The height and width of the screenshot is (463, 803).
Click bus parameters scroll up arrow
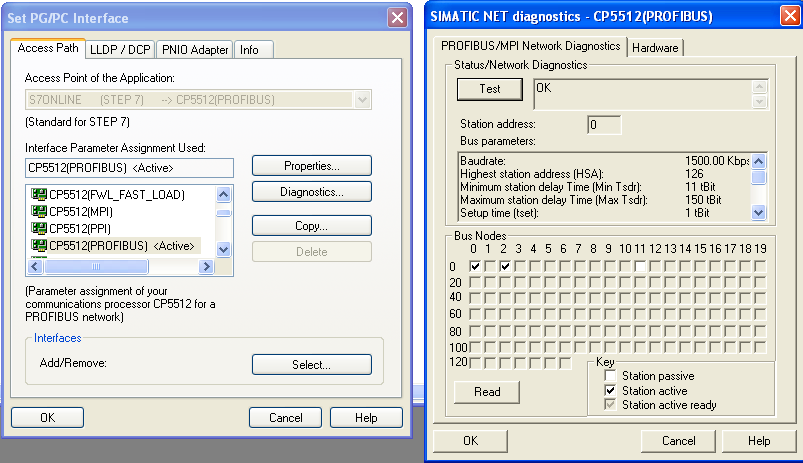click(758, 161)
